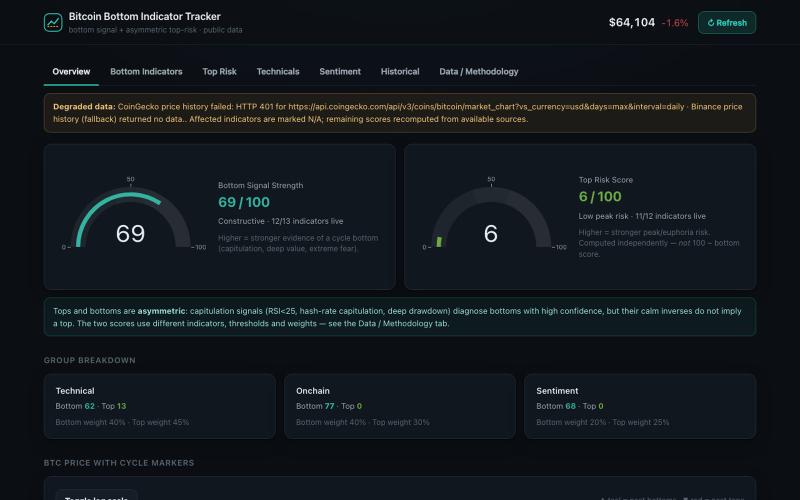Click the GROUP BREAKDOWN section heading
The height and width of the screenshot is (500, 800).
[x=90, y=360]
